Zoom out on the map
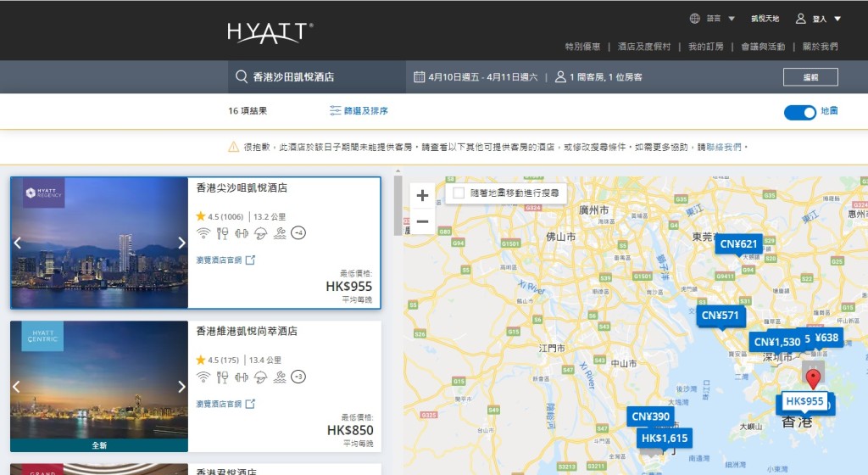This screenshot has height=475, width=868. coord(422,221)
